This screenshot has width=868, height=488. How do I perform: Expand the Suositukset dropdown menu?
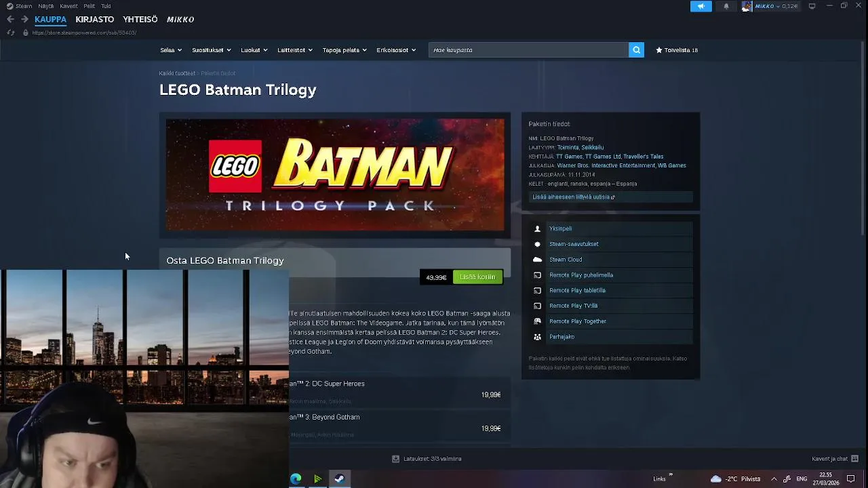212,50
